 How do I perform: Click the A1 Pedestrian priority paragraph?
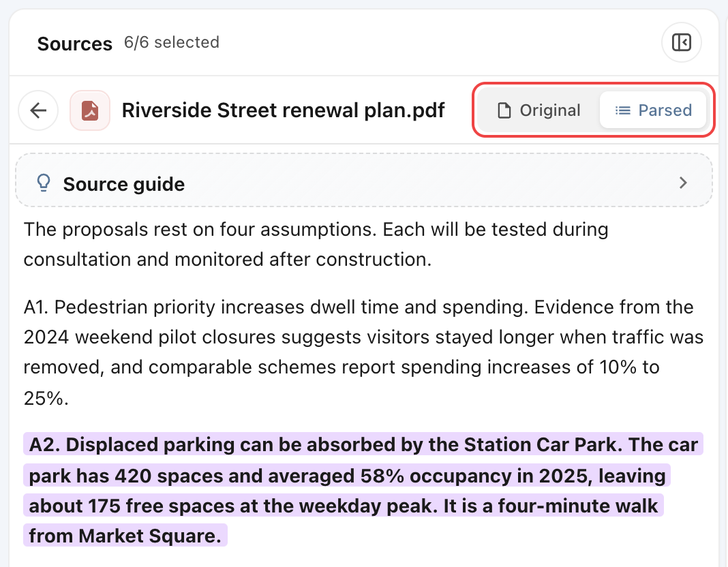pos(363,352)
